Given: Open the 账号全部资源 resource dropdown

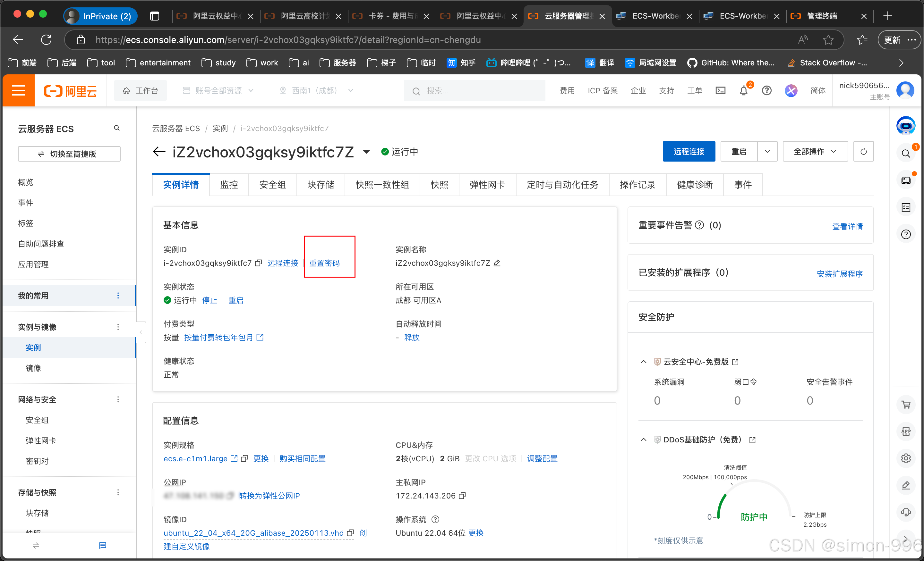Looking at the screenshot, I should coord(218,91).
